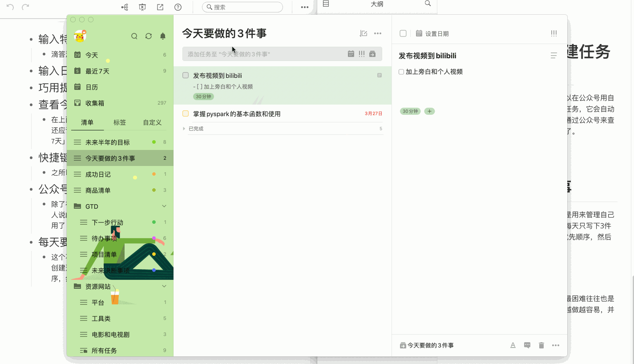Click the trash delete icon in detail footer

541,345
